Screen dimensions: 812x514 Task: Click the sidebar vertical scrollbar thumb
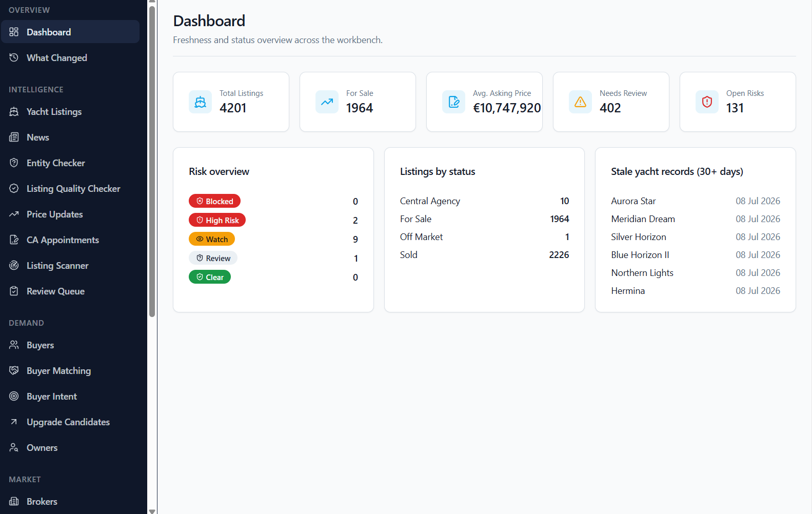[x=152, y=161]
